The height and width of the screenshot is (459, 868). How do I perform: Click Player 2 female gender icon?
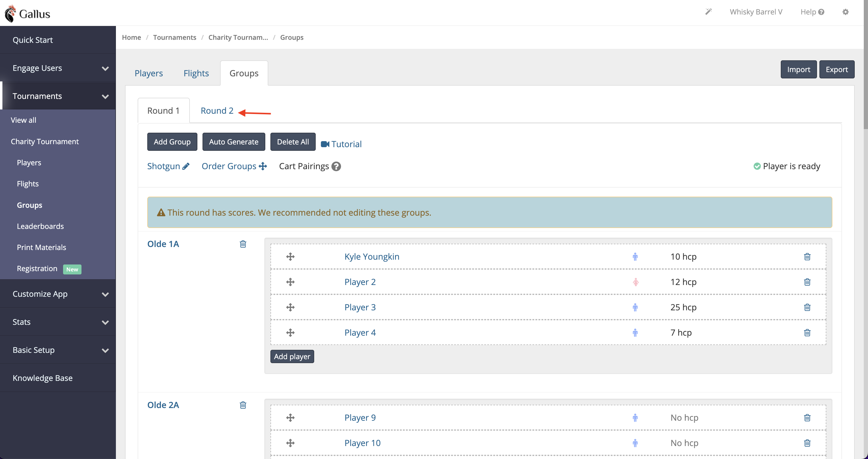click(636, 282)
